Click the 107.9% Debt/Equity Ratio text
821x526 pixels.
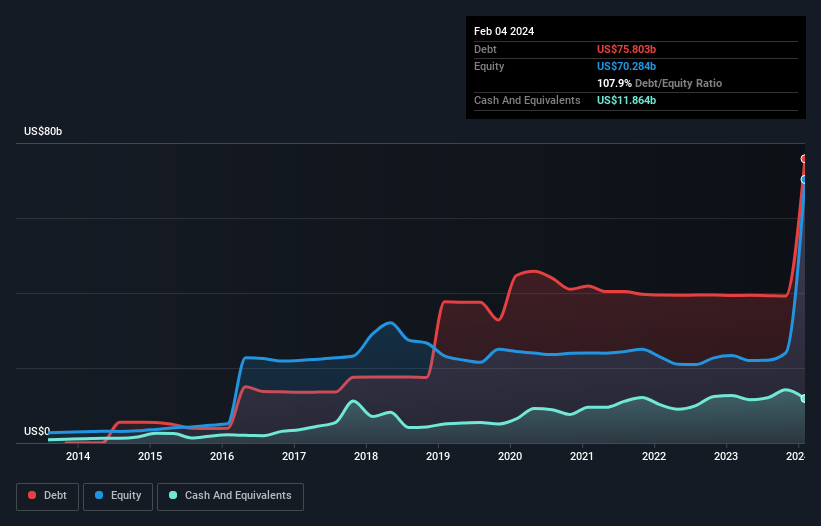[659, 83]
